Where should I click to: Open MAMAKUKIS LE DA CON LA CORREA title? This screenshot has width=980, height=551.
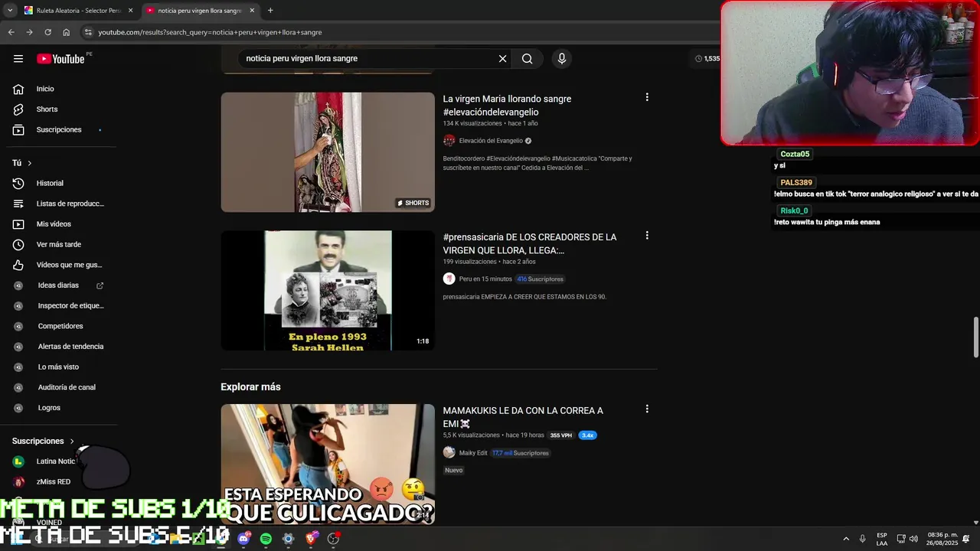pyautogui.click(x=523, y=417)
